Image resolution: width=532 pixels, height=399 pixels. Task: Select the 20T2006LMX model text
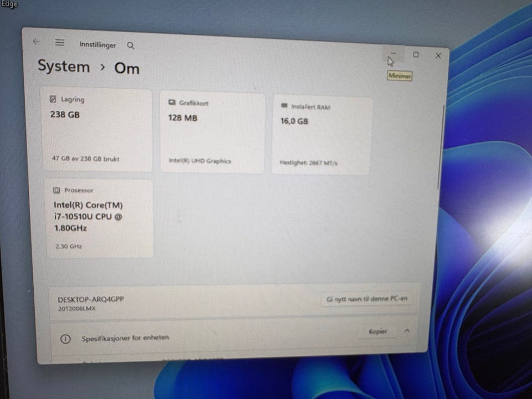click(x=76, y=309)
